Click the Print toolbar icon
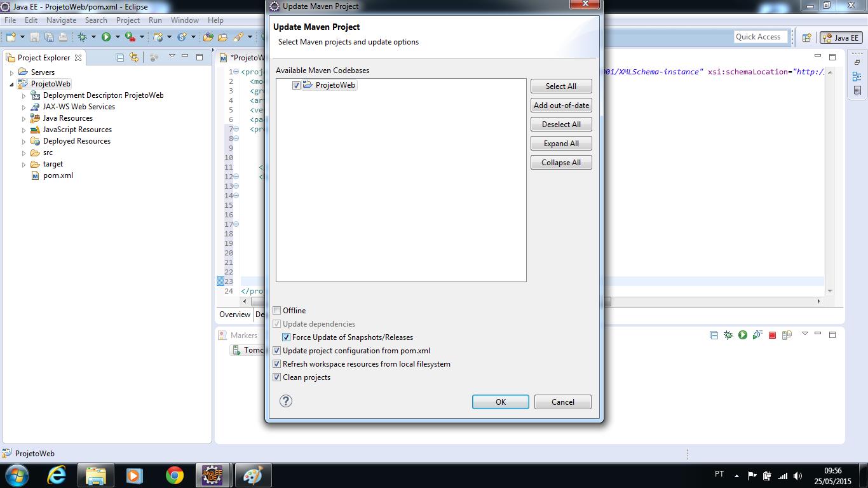The width and height of the screenshot is (868, 488). click(x=63, y=37)
